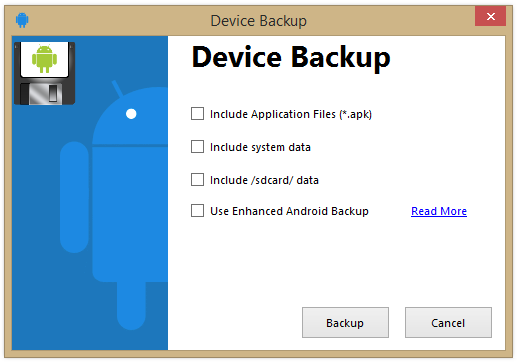Toggle Use Enhanced Android Backup checkbox

(x=197, y=211)
